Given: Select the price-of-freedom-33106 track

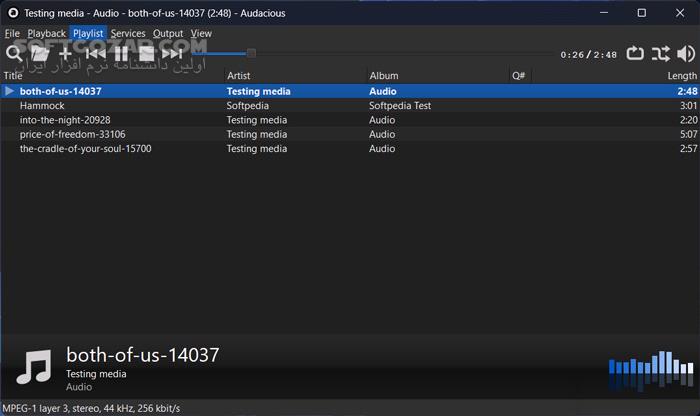Looking at the screenshot, I should point(72,134).
